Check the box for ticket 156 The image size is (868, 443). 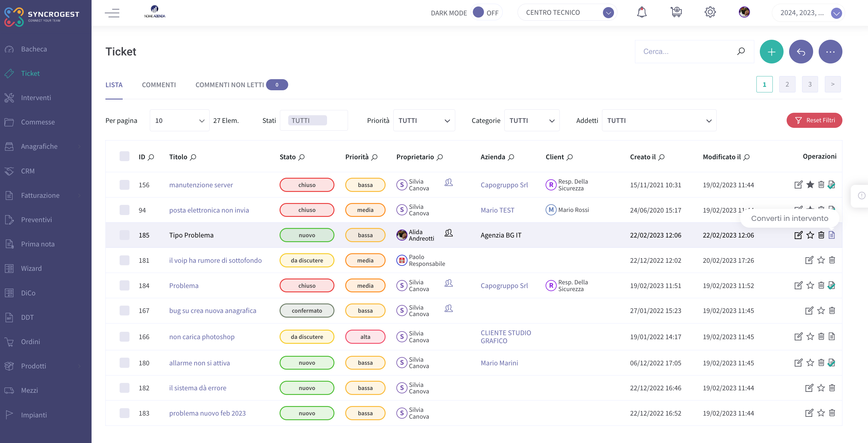124,185
